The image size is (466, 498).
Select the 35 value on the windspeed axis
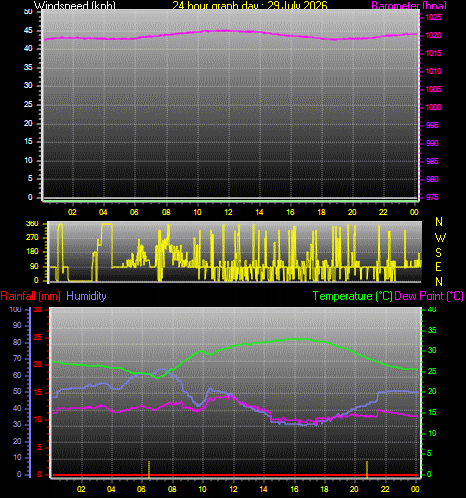click(x=28, y=67)
